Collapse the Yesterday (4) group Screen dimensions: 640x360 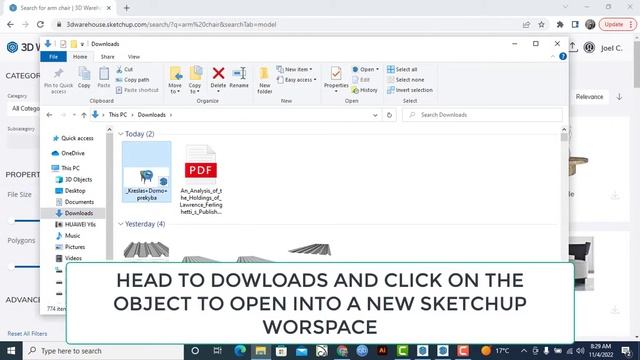[x=121, y=224]
